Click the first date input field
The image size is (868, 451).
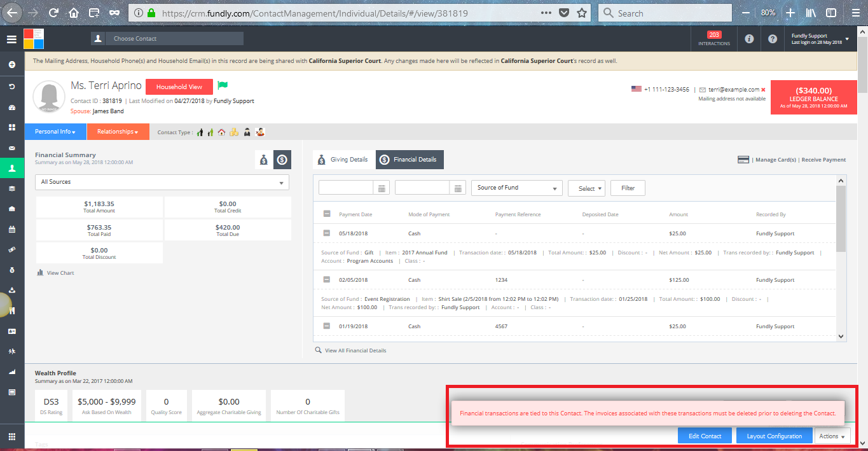click(x=345, y=188)
